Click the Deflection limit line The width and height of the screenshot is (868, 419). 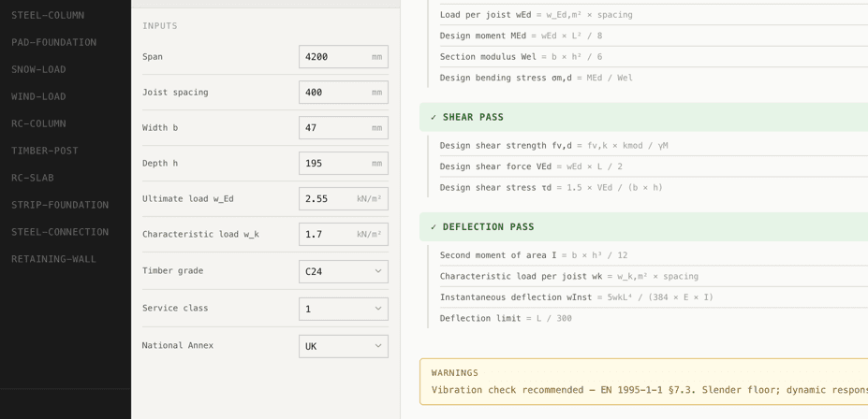[x=654, y=318]
